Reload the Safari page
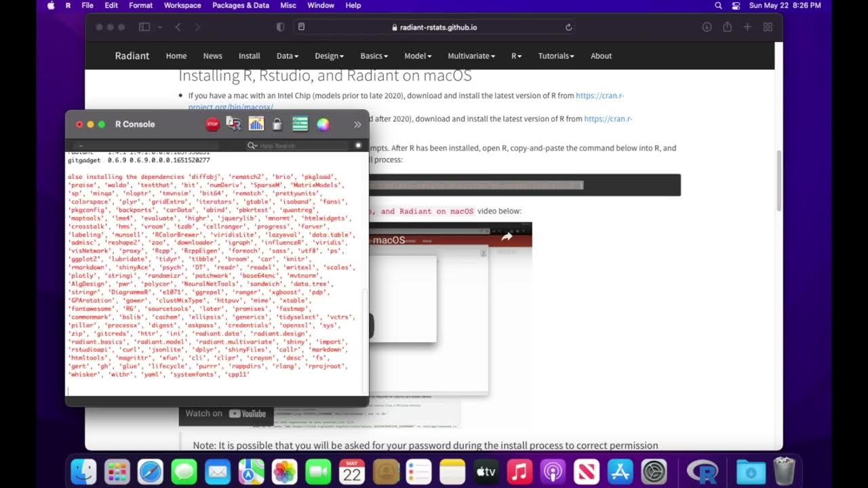 (x=568, y=27)
